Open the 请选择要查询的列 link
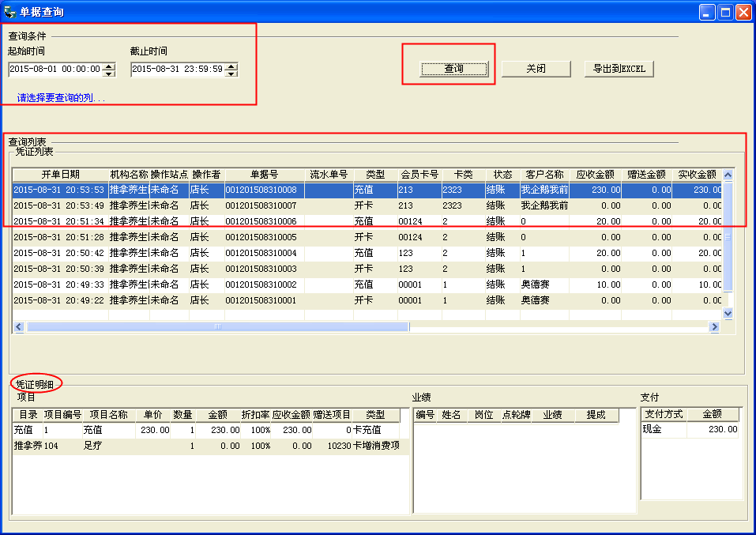This screenshot has width=756, height=535. click(x=61, y=98)
